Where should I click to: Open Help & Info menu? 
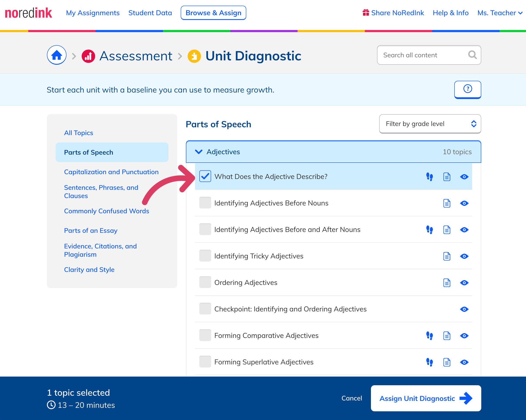click(x=450, y=13)
